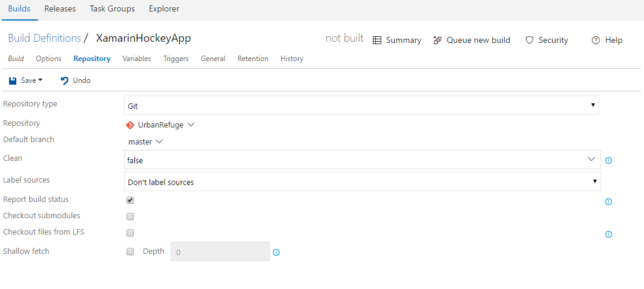Open the Repository type Git dropdown
This screenshot has width=644, height=289.
click(x=361, y=105)
